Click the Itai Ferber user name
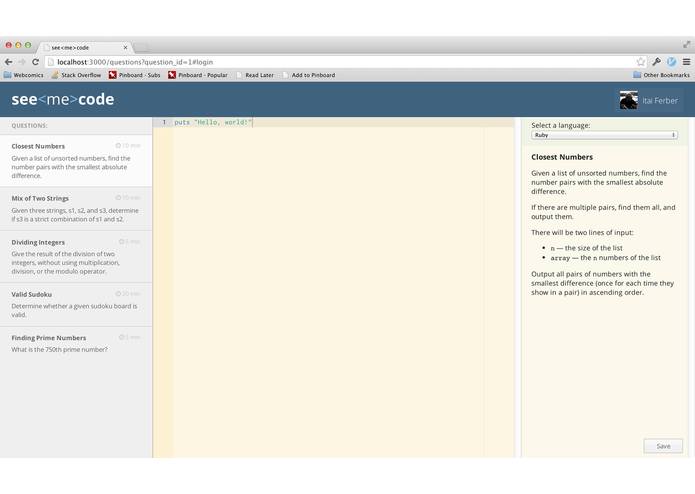 (660, 101)
